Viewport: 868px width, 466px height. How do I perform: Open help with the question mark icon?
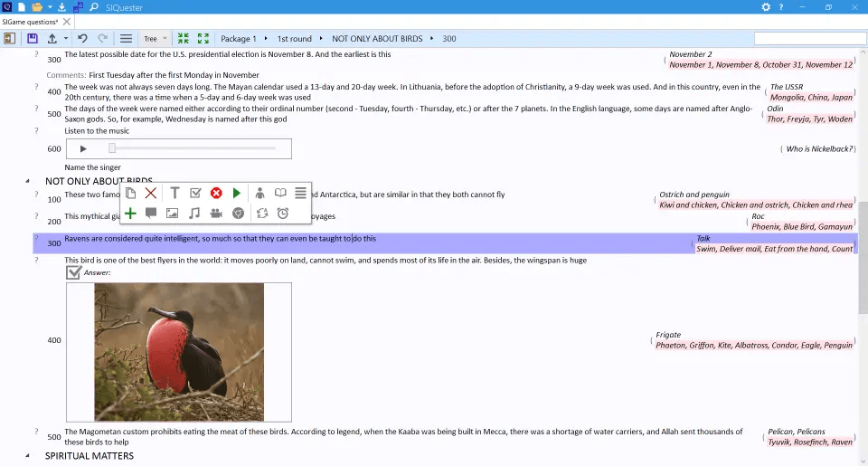(781, 7)
